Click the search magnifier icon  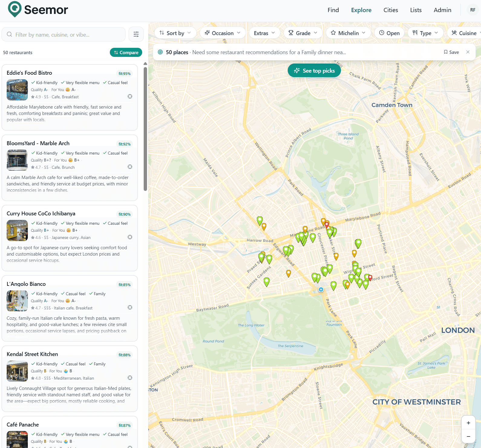point(9,34)
